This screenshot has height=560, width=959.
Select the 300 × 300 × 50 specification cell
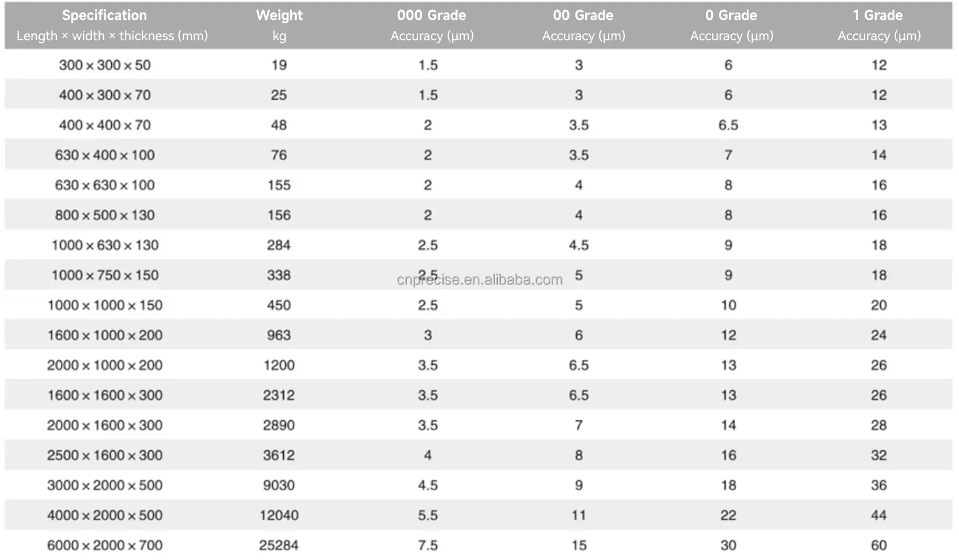point(105,65)
